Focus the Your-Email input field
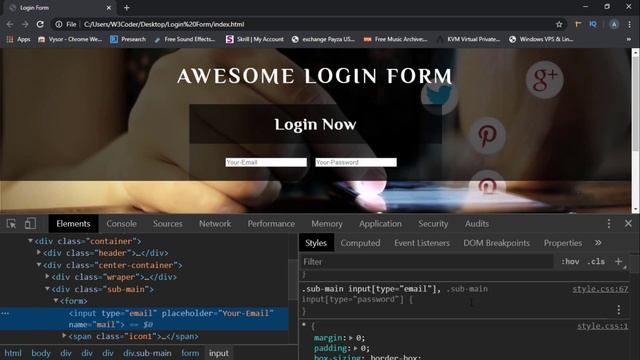Image resolution: width=640 pixels, height=360 pixels. tap(266, 162)
